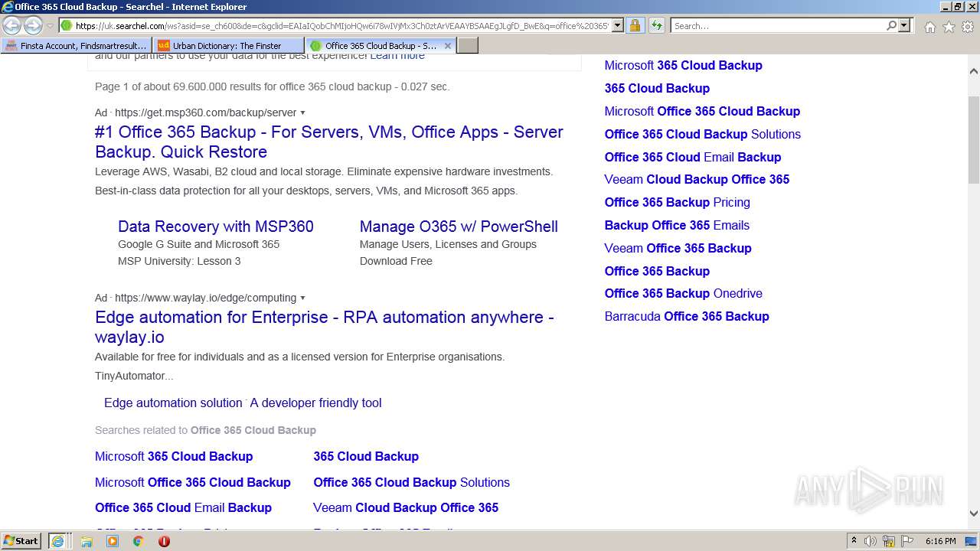Expand the waylay.io ad dropdown arrow
Image resolution: width=980 pixels, height=551 pixels.
point(303,298)
